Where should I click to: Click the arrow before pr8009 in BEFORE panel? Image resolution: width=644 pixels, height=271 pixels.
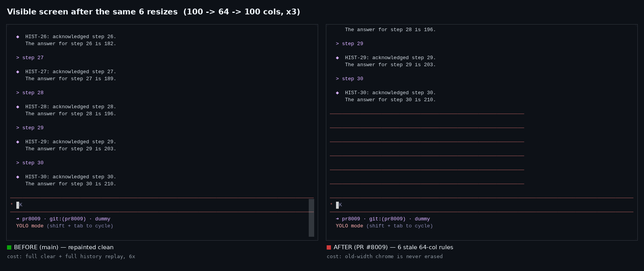coord(18,219)
